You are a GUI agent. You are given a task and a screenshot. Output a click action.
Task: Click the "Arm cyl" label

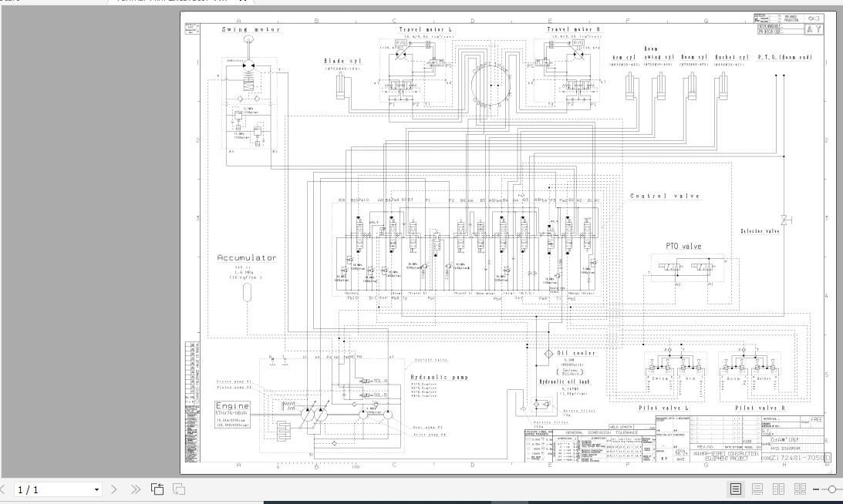[x=624, y=57]
